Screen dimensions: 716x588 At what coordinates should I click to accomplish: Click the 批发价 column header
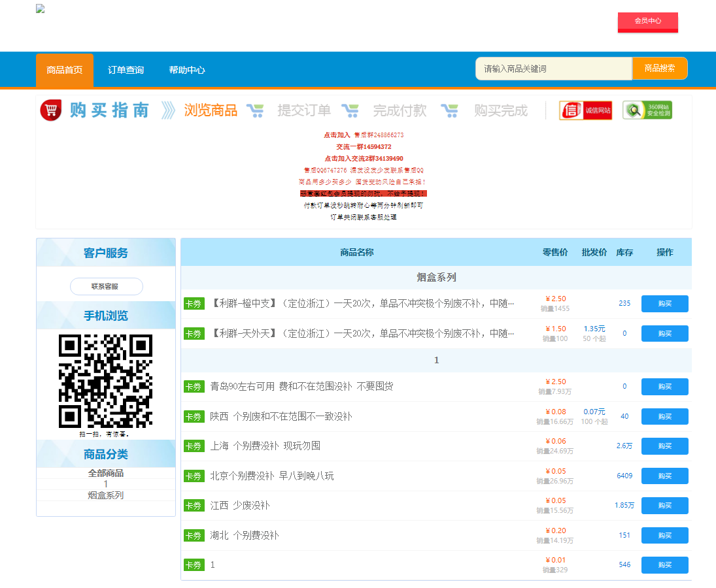pos(594,252)
